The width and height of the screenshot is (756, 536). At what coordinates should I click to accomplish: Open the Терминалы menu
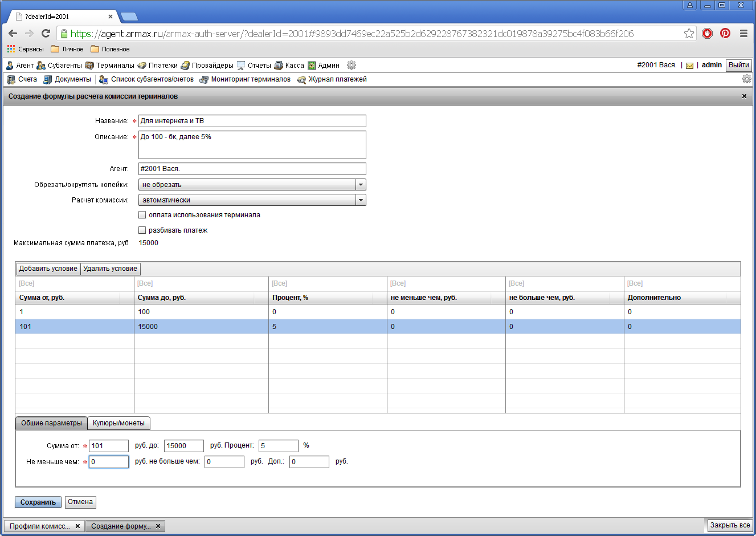click(109, 66)
